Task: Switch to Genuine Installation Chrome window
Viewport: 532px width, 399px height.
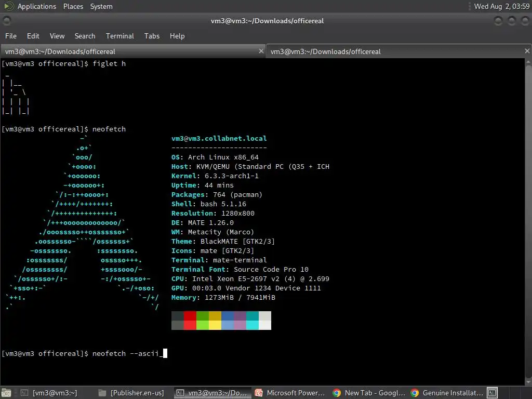Action: [447, 393]
